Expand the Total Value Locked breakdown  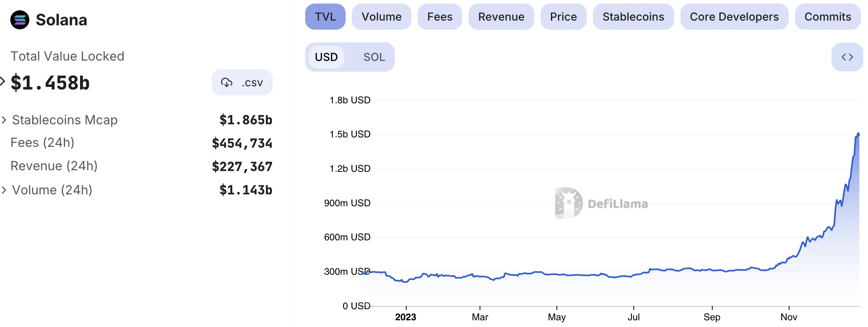click(x=2, y=81)
